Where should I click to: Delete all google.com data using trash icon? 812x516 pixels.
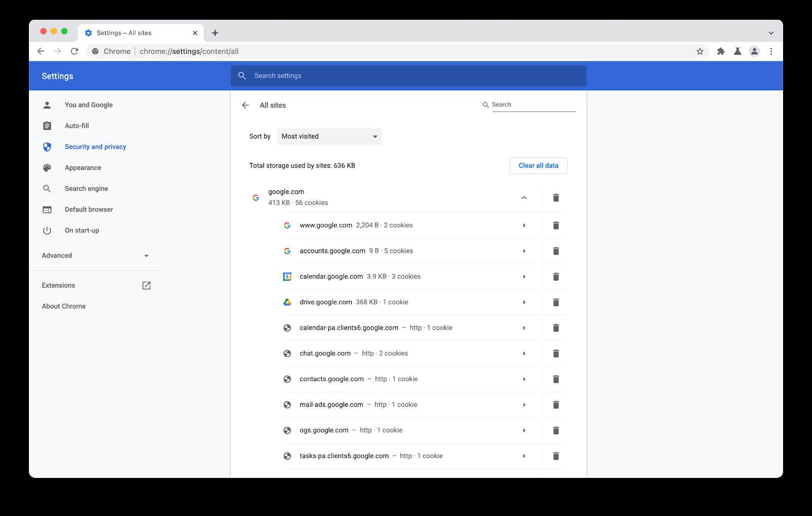click(x=556, y=197)
